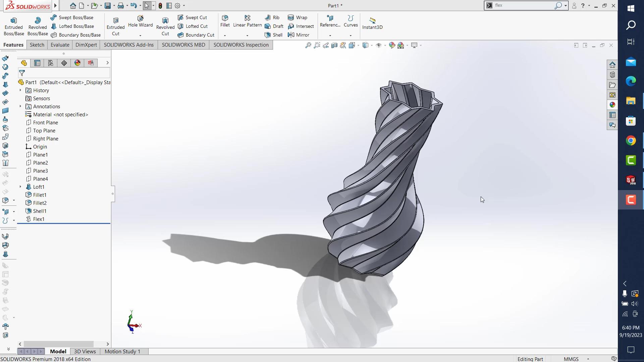Toggle Instant3D mode
Screen dimensions: 644x362
(x=372, y=23)
